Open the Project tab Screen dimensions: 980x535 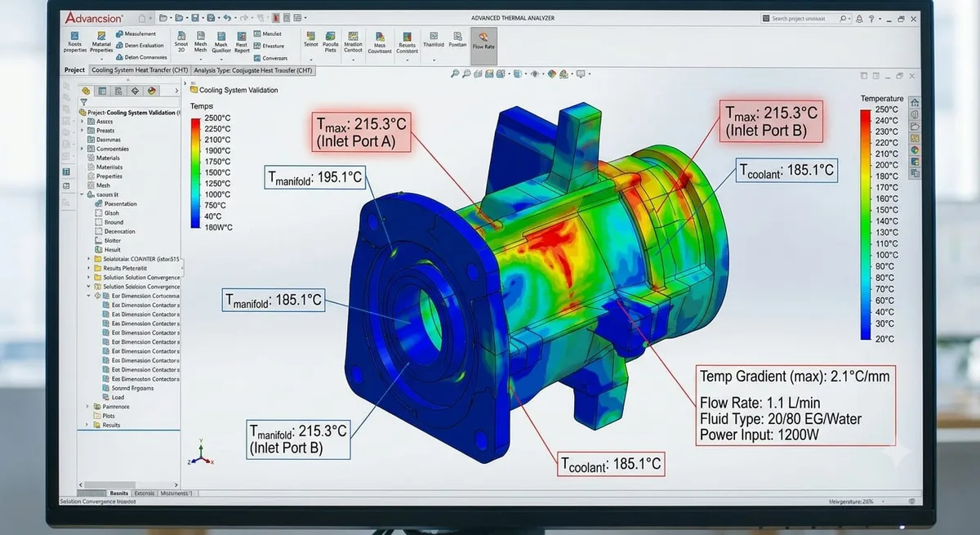pos(74,70)
